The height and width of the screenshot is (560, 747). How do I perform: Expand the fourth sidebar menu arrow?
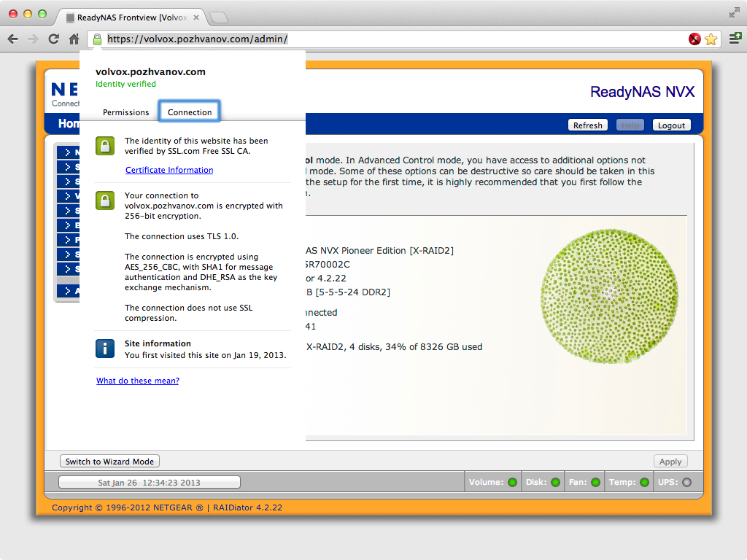[x=68, y=196]
